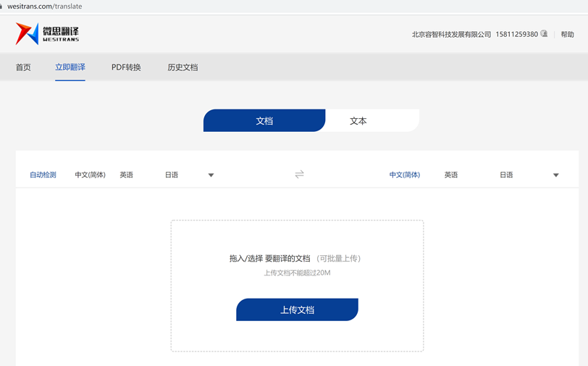The width and height of the screenshot is (588, 366).
Task: Switch to the 文本 translation tab
Action: tap(358, 121)
